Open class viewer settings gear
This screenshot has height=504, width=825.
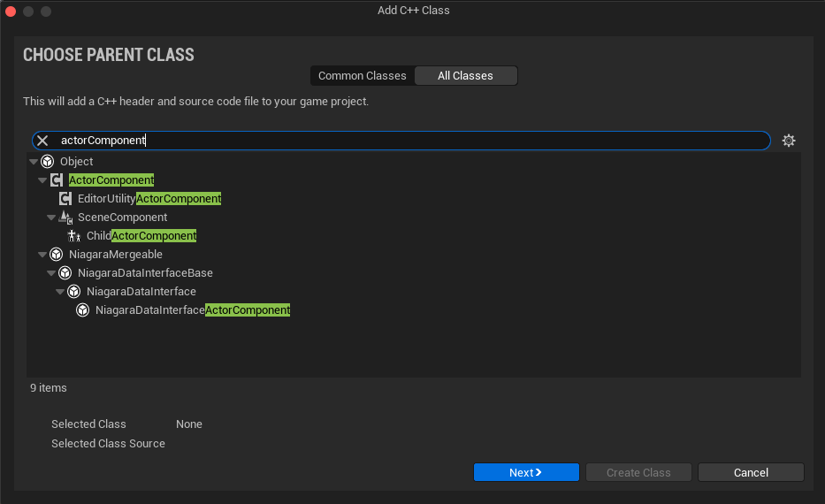click(x=788, y=141)
